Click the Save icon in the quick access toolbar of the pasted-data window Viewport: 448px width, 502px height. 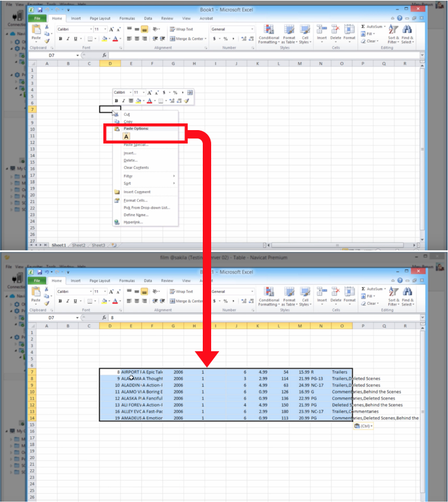pos(40,272)
